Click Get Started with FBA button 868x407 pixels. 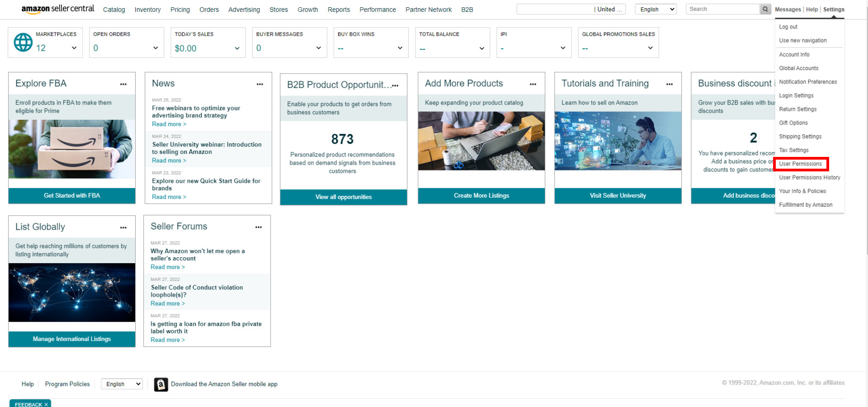72,195
